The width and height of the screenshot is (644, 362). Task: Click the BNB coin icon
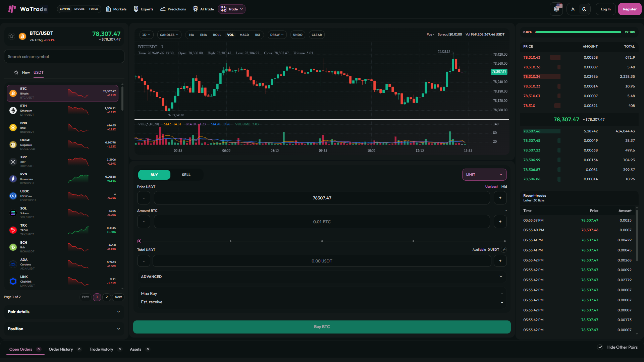(x=13, y=127)
